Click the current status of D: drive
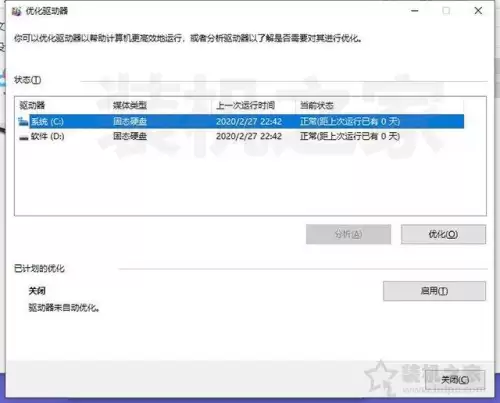The width and height of the screenshot is (500, 403). click(350, 136)
